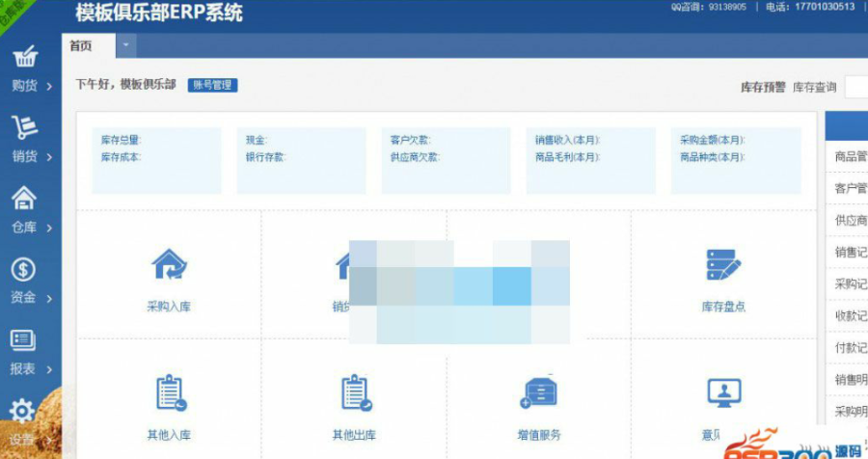
Task: Expand the 报表 submenu chevron
Action: pos(49,370)
